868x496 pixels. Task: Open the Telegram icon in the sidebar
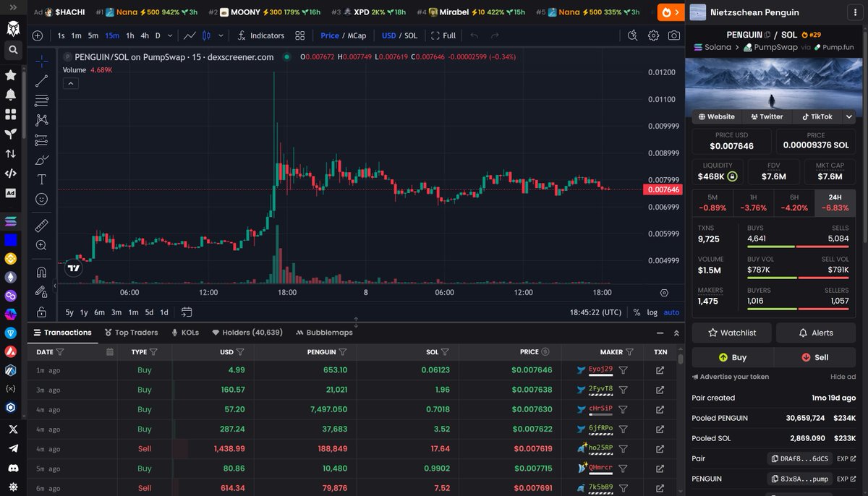[x=12, y=448]
